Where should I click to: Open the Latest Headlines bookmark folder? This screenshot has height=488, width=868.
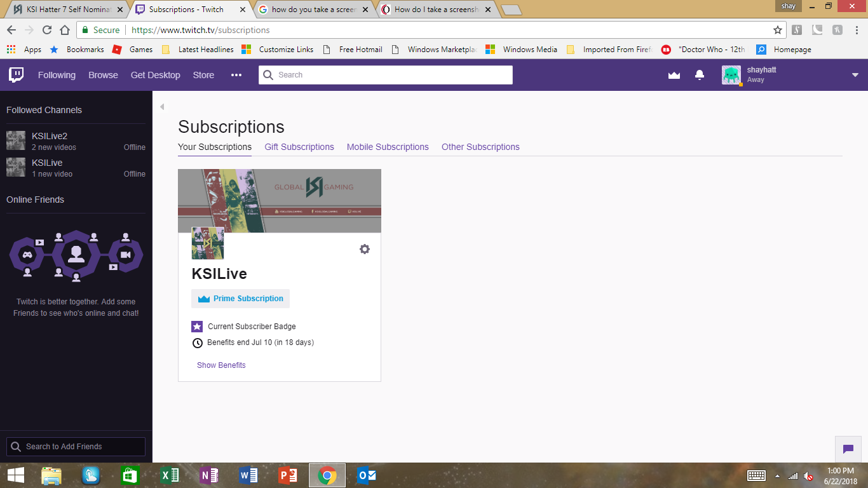[x=198, y=50]
